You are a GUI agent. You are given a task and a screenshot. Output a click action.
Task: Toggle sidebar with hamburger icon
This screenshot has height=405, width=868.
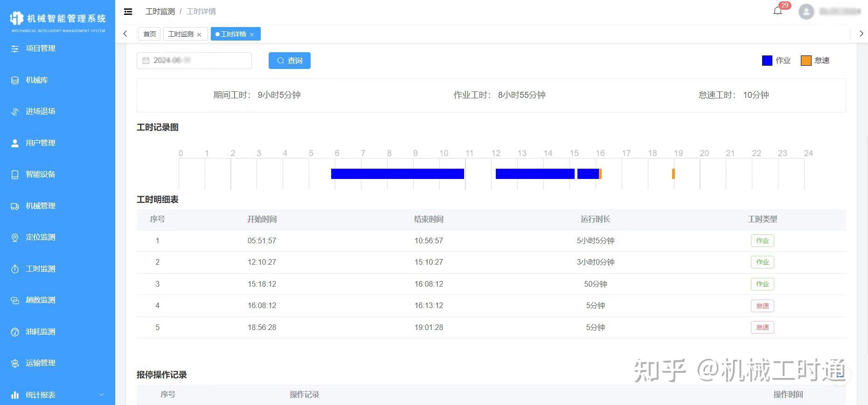click(128, 12)
